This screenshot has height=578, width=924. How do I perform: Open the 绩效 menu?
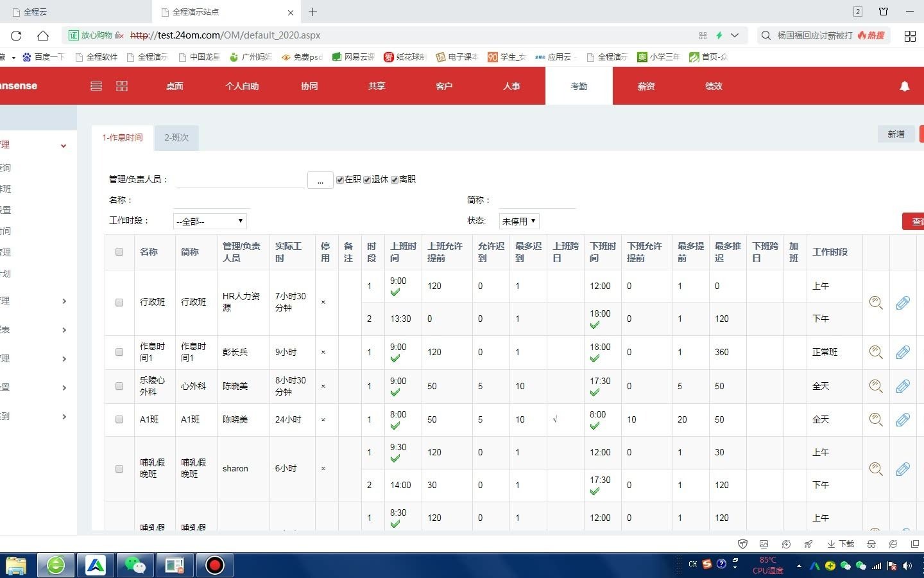714,86
